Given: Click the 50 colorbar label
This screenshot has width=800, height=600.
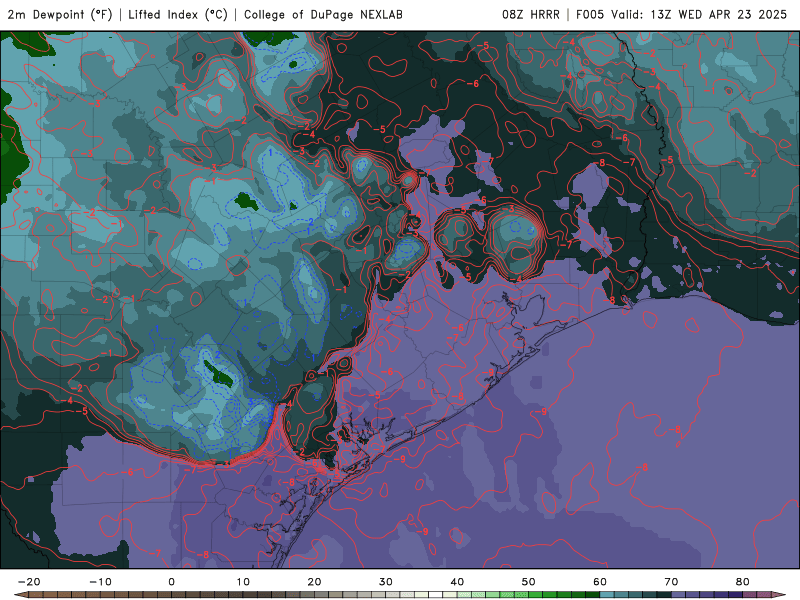Looking at the screenshot, I should [x=529, y=582].
